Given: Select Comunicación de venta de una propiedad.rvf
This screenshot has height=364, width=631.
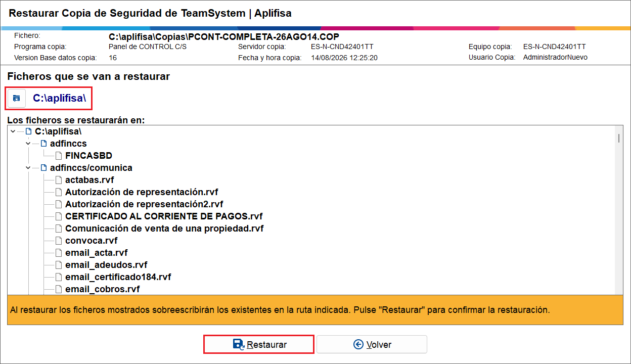Looking at the screenshot, I should click(164, 229).
